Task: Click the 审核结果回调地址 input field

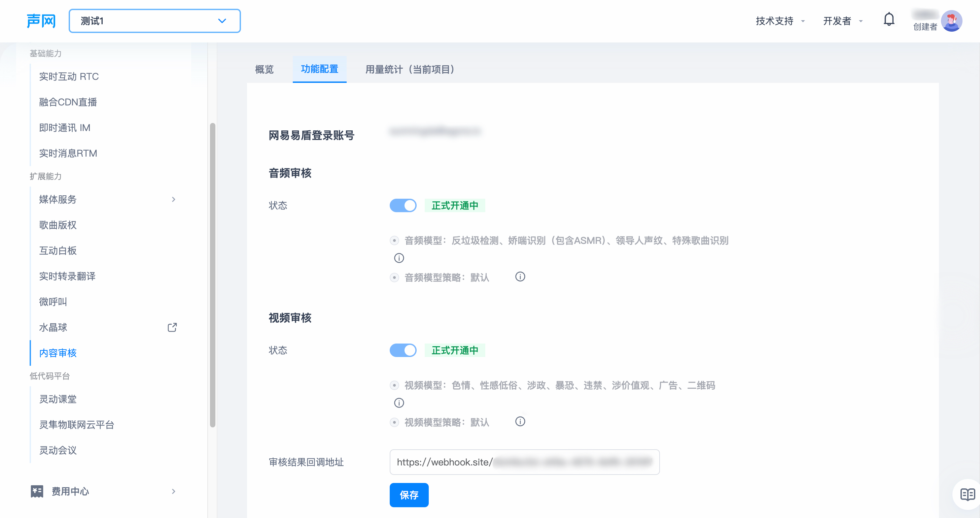Action: 524,462
